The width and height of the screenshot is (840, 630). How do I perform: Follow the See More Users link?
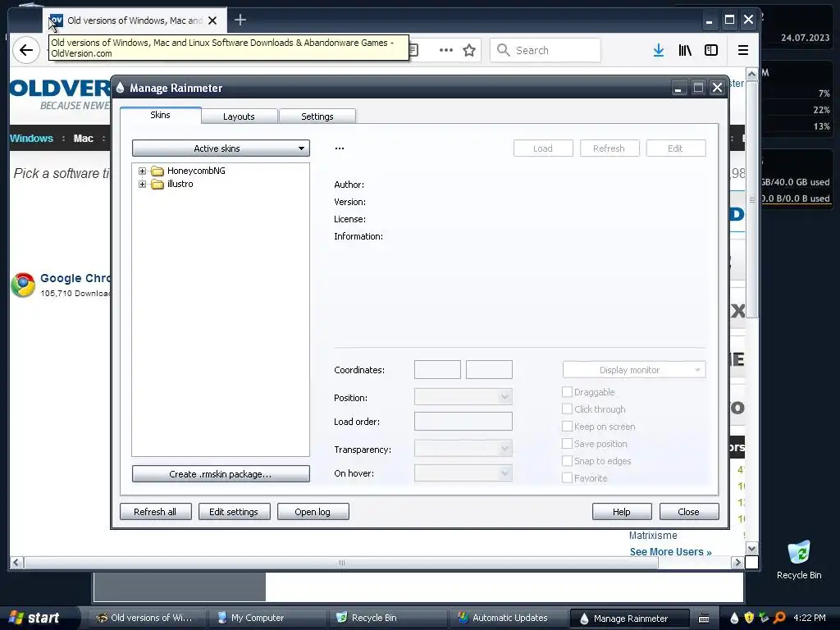[x=671, y=552]
